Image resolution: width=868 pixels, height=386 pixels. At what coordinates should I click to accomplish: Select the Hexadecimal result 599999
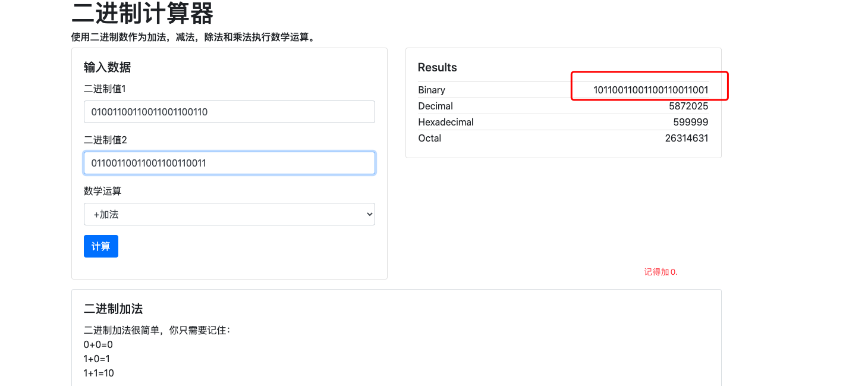(691, 123)
